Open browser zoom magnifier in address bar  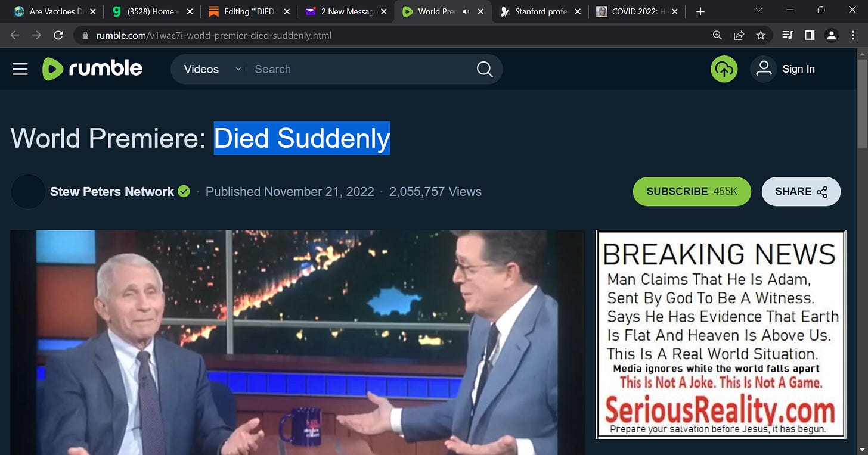point(718,35)
